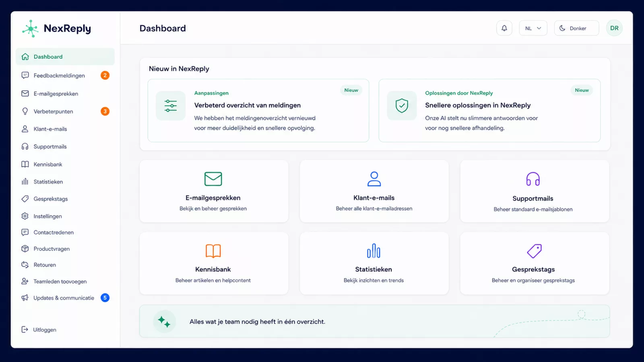Click the sidebar Kennisbank book icon

pos(25,165)
